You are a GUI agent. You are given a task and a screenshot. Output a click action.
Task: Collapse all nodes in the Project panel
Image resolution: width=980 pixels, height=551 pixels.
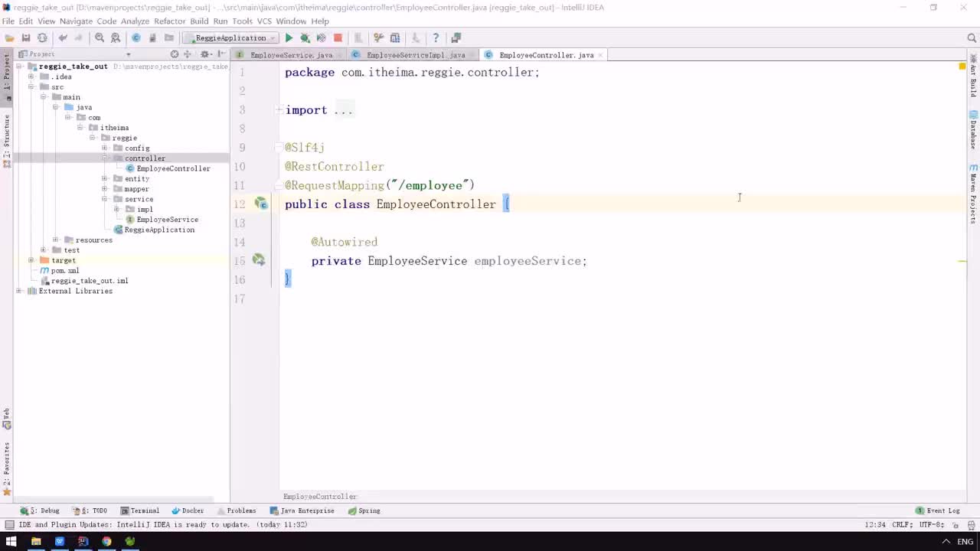coord(188,54)
